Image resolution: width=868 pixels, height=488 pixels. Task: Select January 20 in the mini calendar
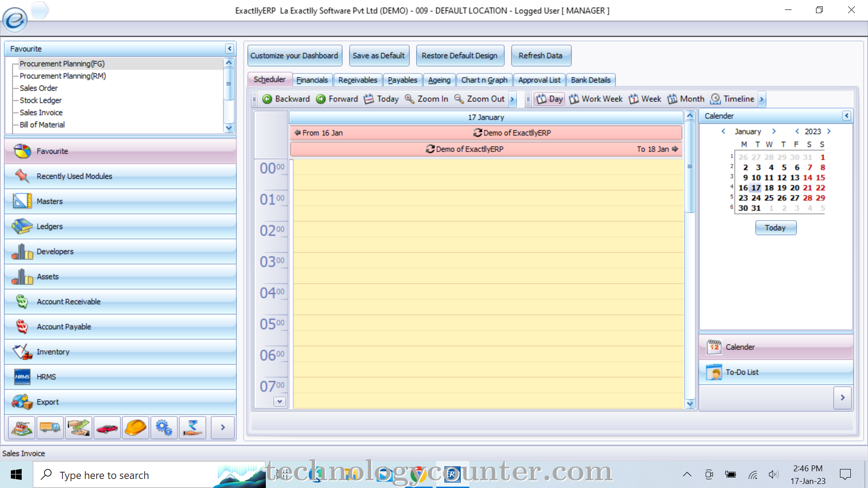coord(794,188)
